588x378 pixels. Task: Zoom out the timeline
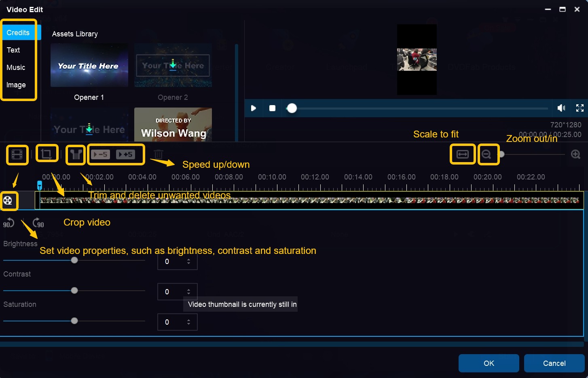tap(486, 154)
